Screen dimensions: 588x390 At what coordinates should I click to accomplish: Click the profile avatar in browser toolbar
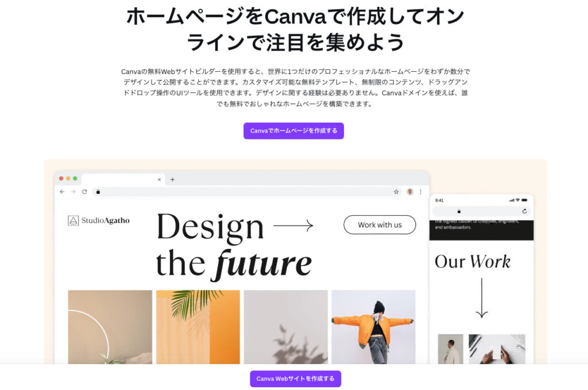click(410, 192)
